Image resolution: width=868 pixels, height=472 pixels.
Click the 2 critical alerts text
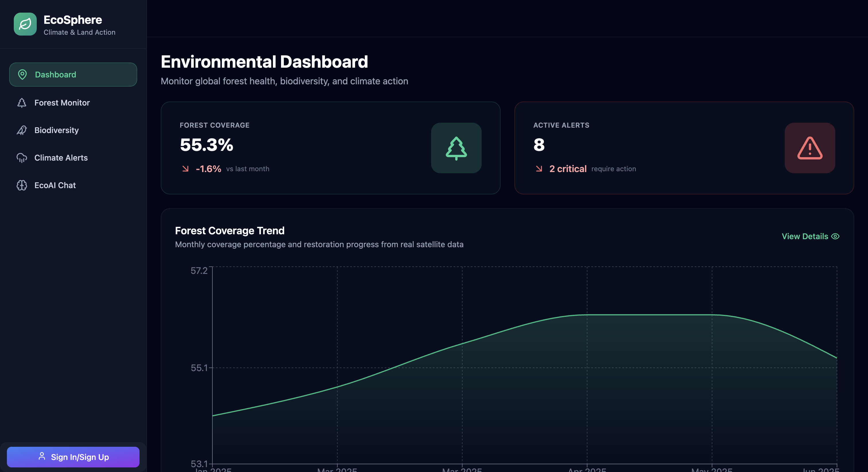[568, 169]
